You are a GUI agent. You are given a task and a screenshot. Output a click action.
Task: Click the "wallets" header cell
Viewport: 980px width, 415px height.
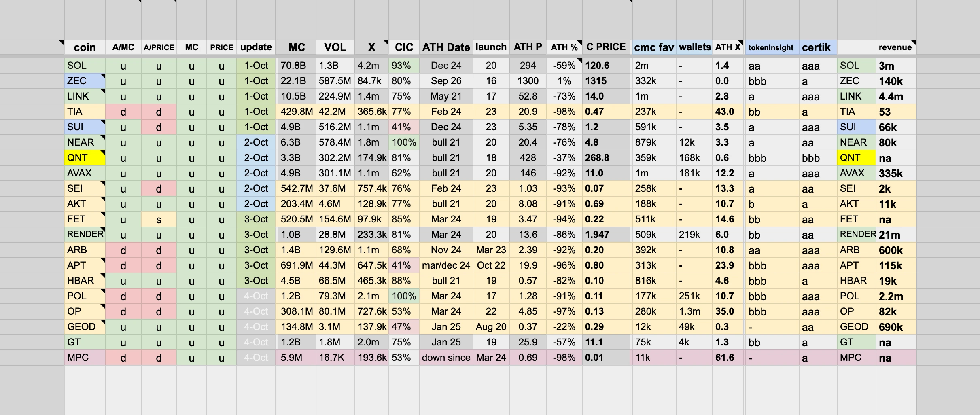[x=694, y=47]
